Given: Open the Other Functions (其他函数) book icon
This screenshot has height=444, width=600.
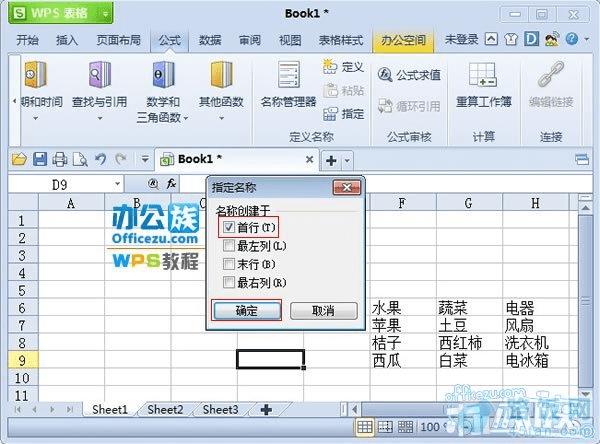Looking at the screenshot, I should point(221,75).
